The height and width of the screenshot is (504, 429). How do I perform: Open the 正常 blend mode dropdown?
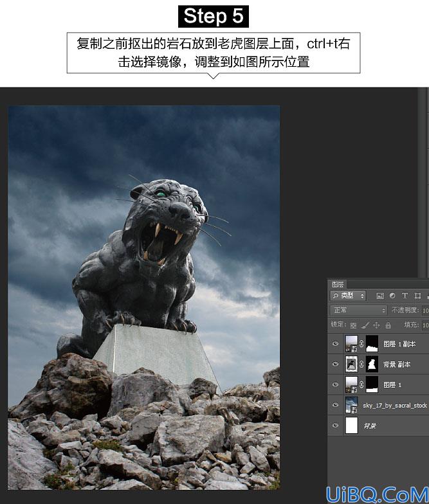358,310
